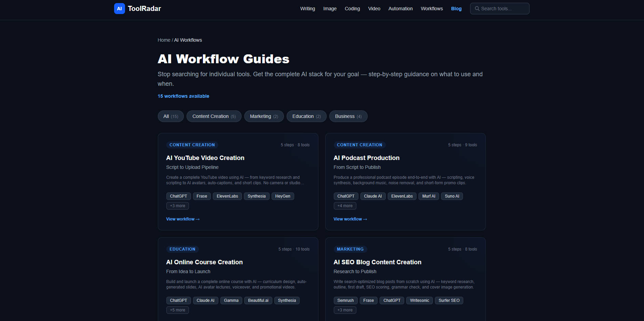Click ChatGPT tag in YouTube card
This screenshot has width=644, height=321.
click(178, 196)
